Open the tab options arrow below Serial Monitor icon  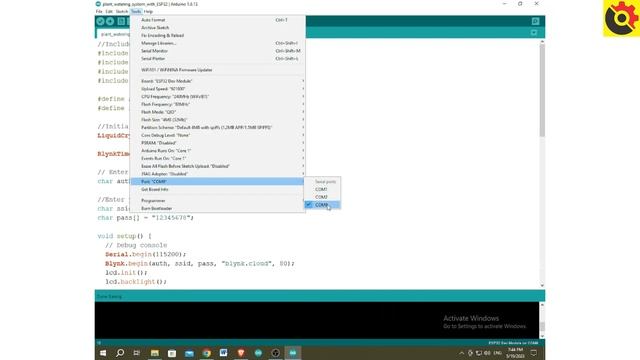click(x=534, y=33)
